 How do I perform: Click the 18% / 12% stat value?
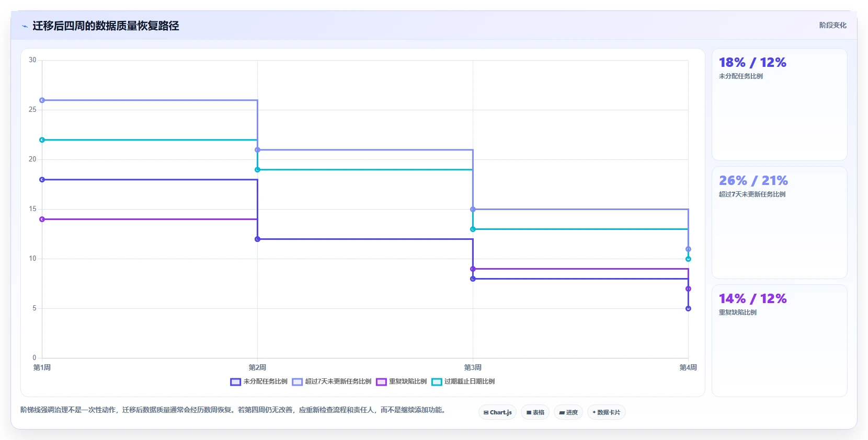752,63
